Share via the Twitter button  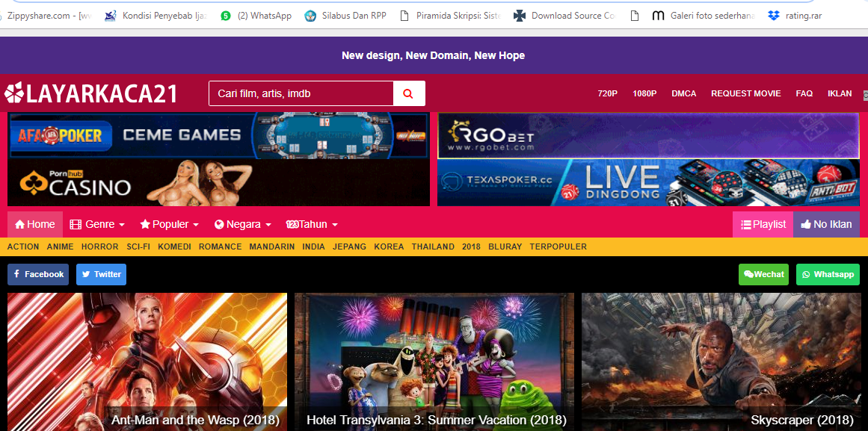[x=101, y=274]
